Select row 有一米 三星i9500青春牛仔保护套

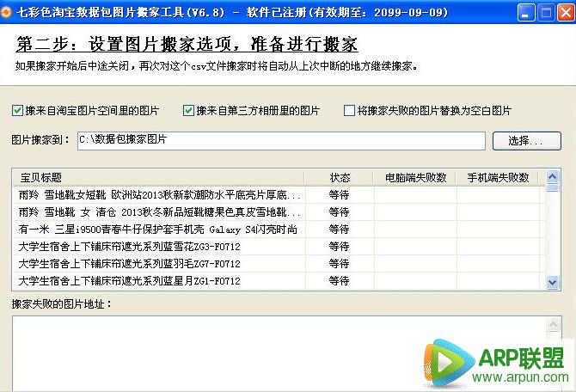pyautogui.click(x=279, y=230)
